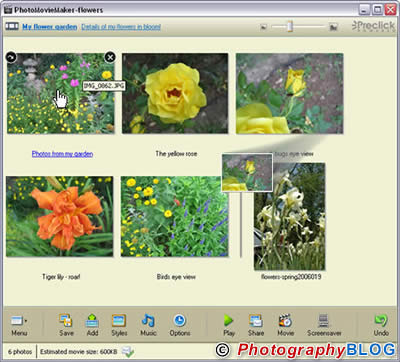Rotate the first garden photo

click(x=11, y=57)
